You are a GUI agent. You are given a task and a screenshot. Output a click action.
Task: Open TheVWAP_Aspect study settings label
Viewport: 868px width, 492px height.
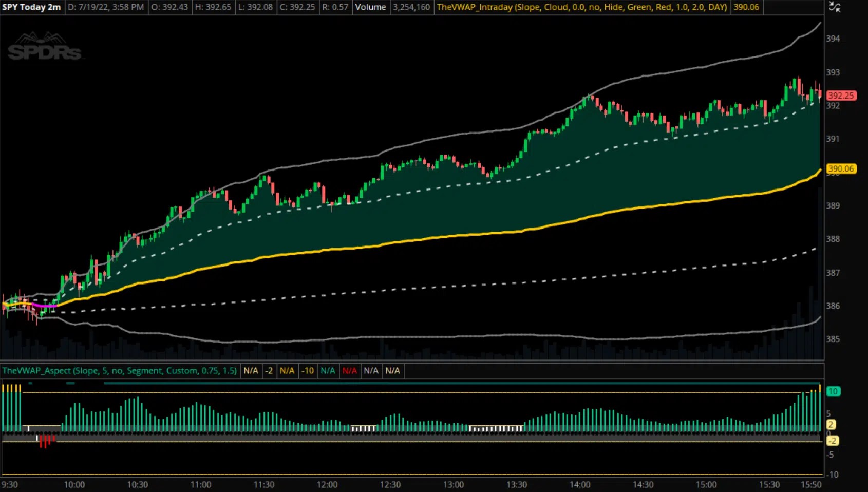tap(120, 371)
